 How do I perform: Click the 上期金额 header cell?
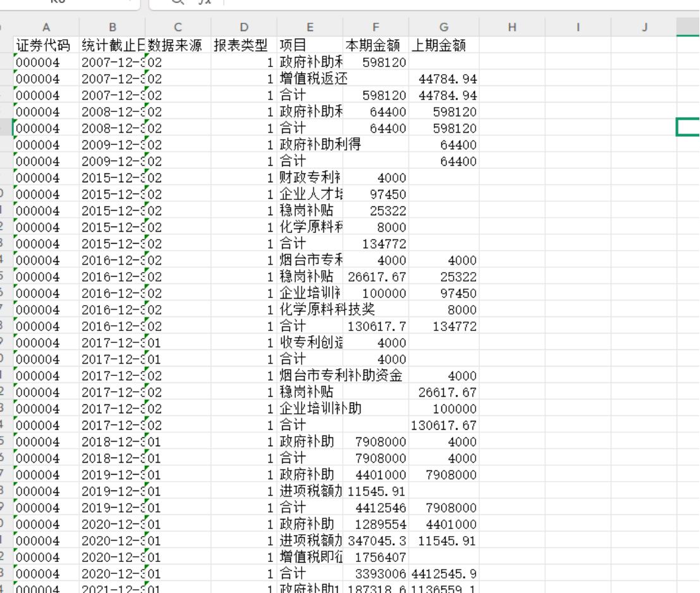click(x=444, y=45)
